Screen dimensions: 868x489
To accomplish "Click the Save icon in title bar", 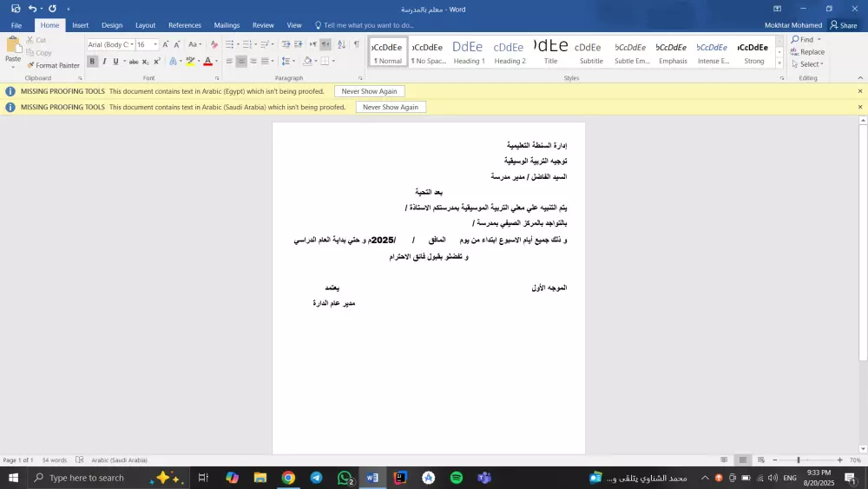I will pyautogui.click(x=16, y=9).
